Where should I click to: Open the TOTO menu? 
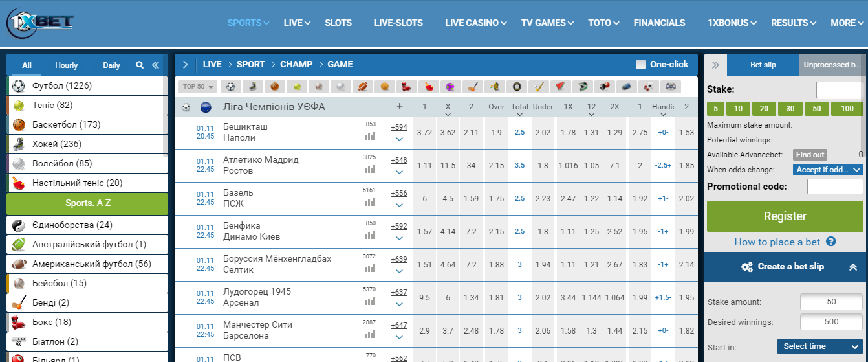click(x=604, y=23)
